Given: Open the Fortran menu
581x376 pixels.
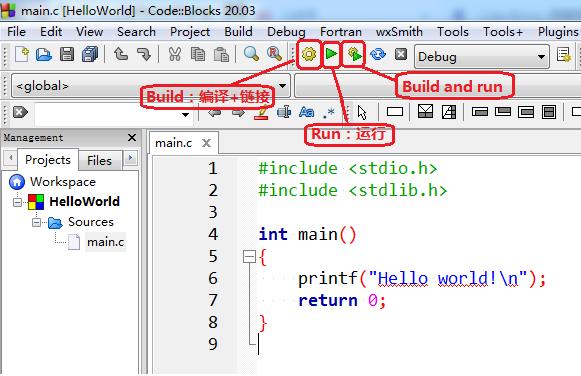Looking at the screenshot, I should click(341, 32).
